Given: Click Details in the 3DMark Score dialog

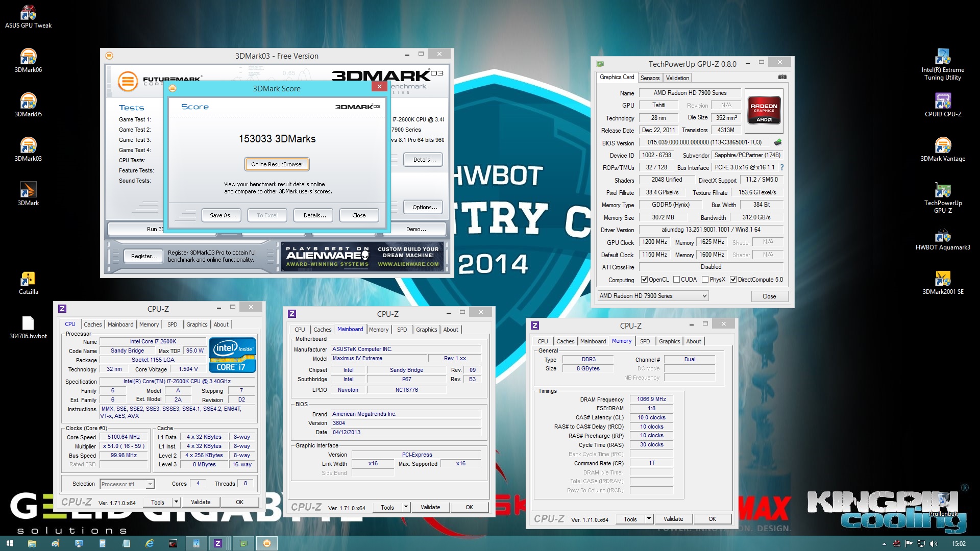Looking at the screenshot, I should point(314,215).
